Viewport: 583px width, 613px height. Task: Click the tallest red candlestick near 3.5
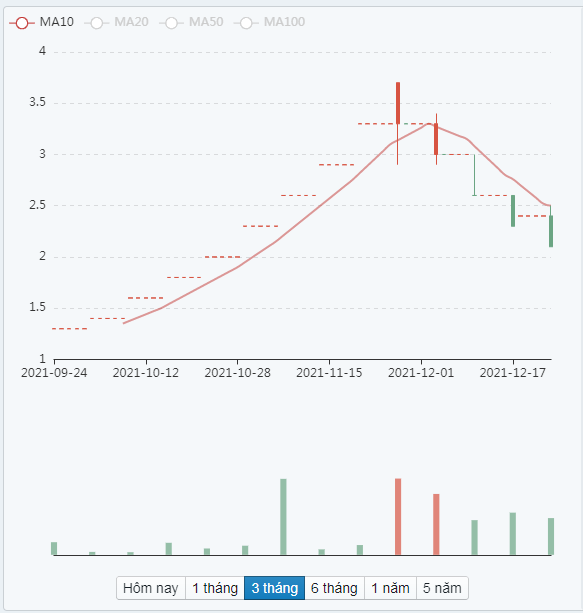pos(398,103)
